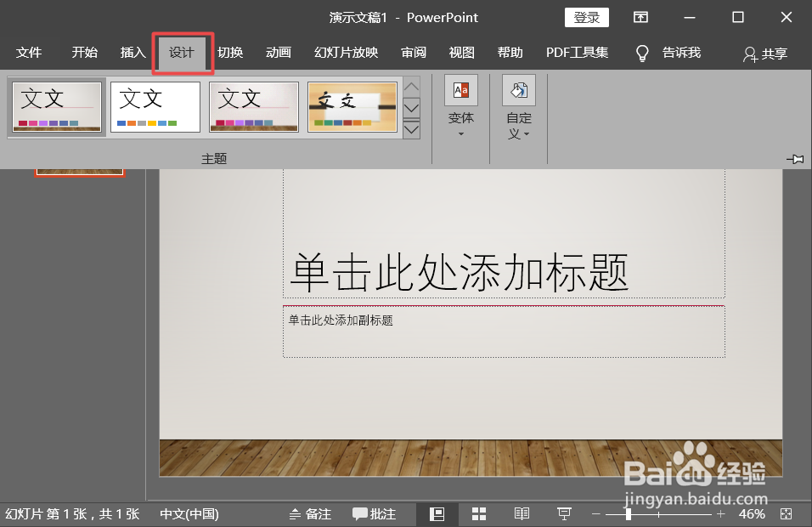This screenshot has width=812, height=527.
Task: Click the 中文(中国) language indicator
Action: point(189,514)
